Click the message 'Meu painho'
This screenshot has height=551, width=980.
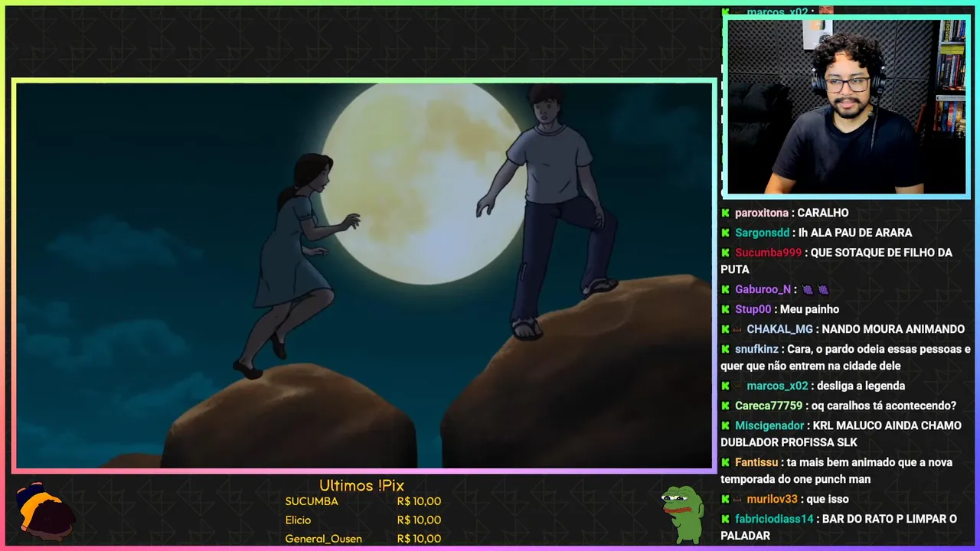809,309
